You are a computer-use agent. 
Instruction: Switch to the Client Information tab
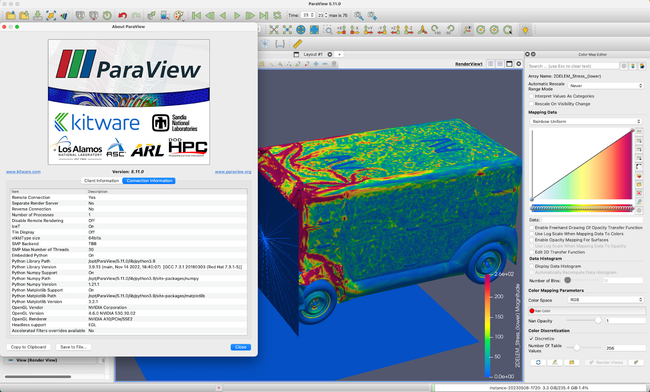pos(101,181)
